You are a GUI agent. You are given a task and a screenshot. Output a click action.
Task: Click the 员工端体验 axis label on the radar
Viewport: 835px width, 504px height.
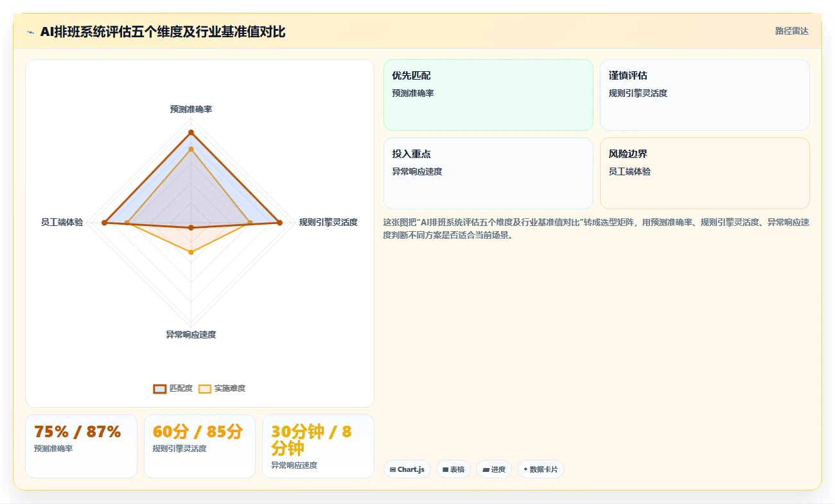tap(62, 222)
